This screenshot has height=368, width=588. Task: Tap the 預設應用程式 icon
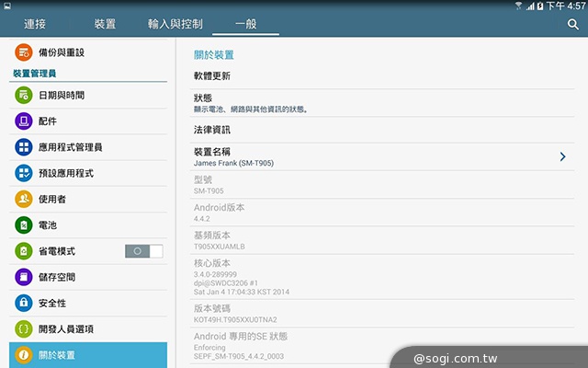(24, 173)
